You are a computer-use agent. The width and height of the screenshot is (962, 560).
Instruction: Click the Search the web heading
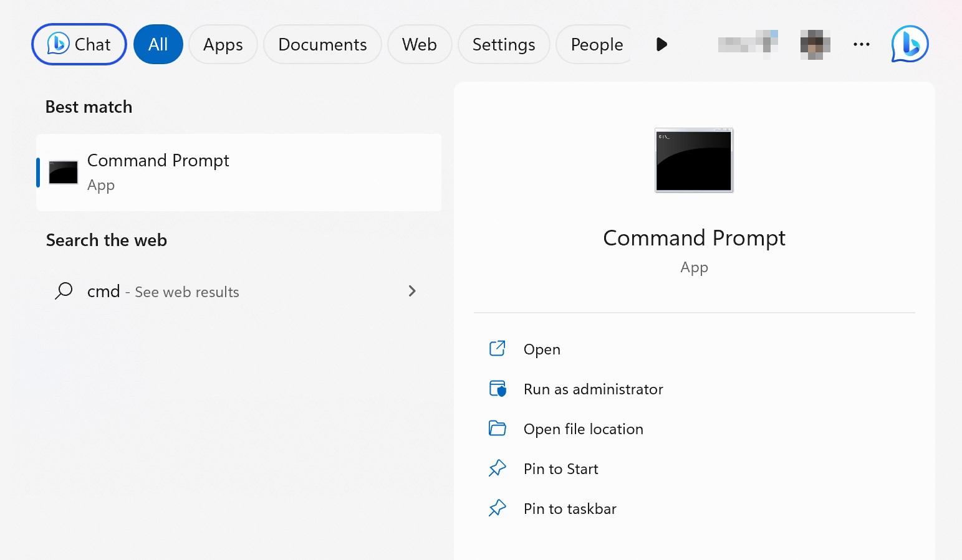pyautogui.click(x=107, y=240)
